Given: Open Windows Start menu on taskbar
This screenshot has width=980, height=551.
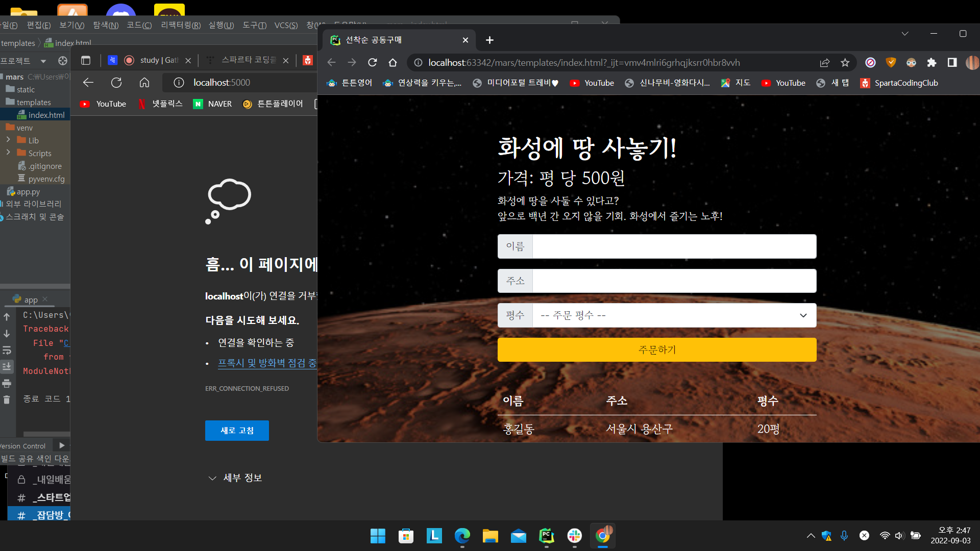Looking at the screenshot, I should 378,536.
